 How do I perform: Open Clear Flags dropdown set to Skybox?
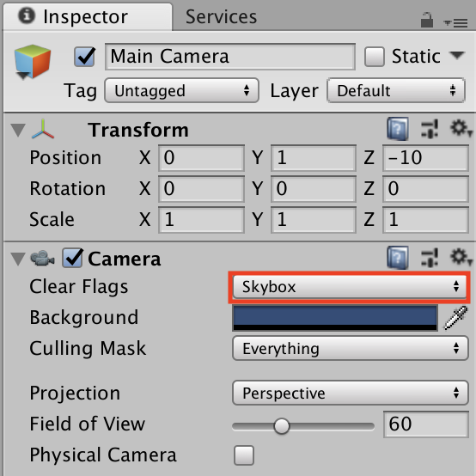click(350, 287)
